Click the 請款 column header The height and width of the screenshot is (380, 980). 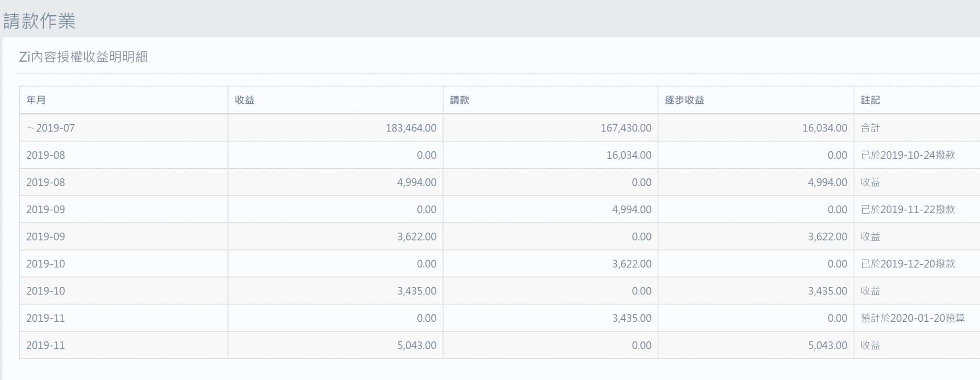pos(459,100)
